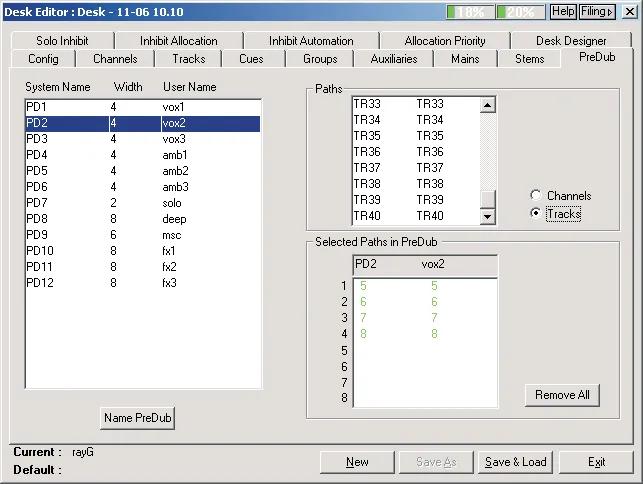Click selected path 6 in slot 2
The image size is (643, 484).
425,301
